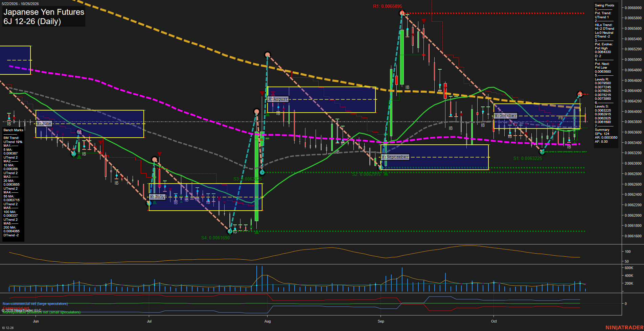This screenshot has height=331, width=644.
Task: Open the 6J 12-26 chart tab
Action: pos(8,328)
